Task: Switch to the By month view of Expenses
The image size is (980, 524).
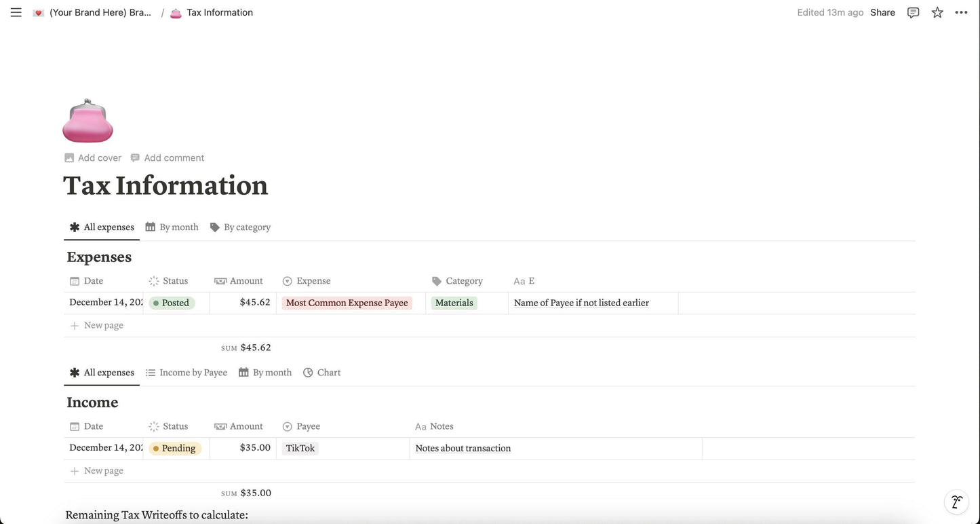Action: [x=178, y=225]
